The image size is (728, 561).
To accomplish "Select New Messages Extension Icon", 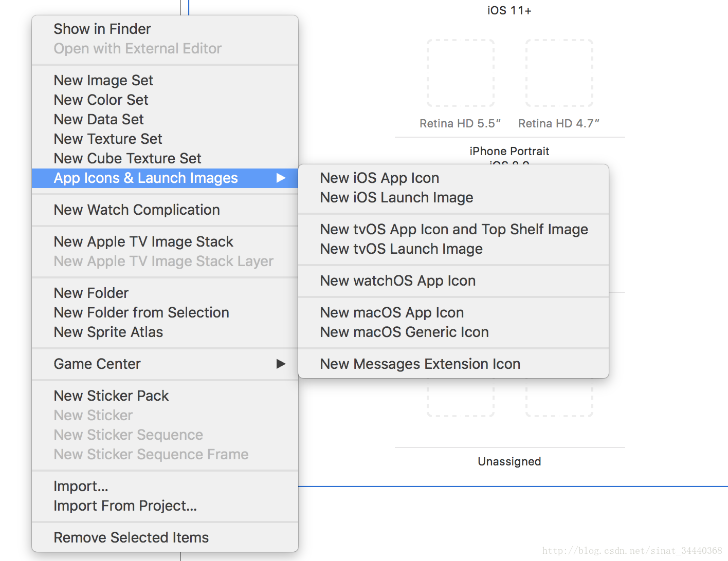I will (453, 364).
